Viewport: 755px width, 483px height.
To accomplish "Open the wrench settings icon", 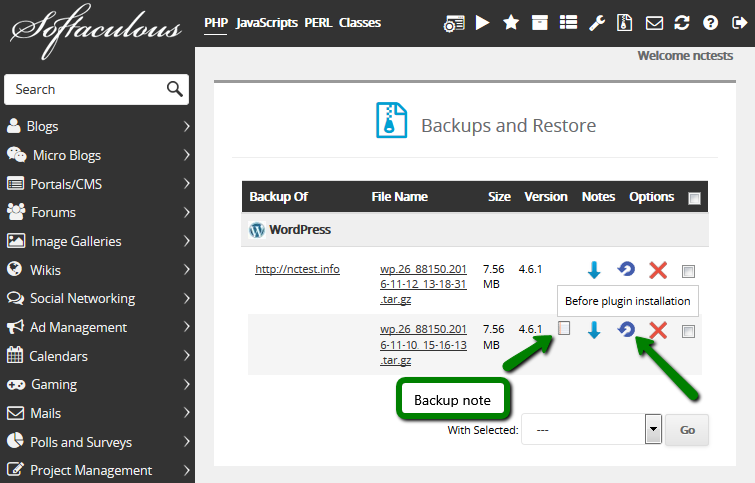I will (x=597, y=23).
